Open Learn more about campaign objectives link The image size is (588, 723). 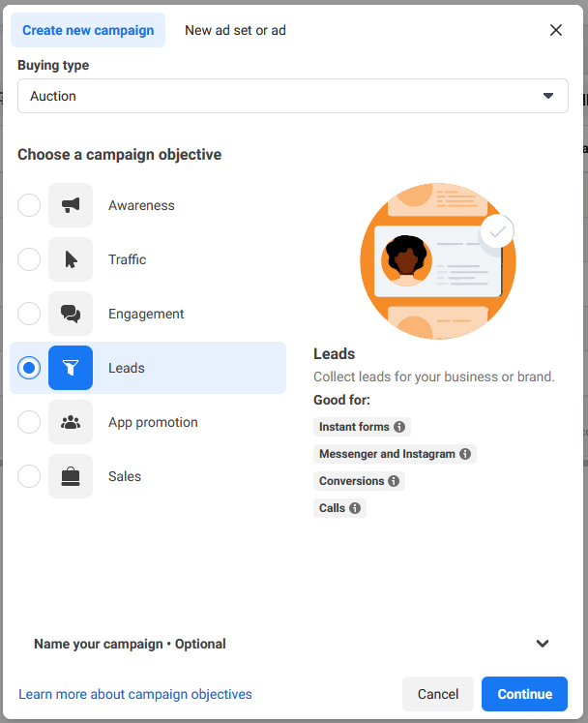point(135,694)
